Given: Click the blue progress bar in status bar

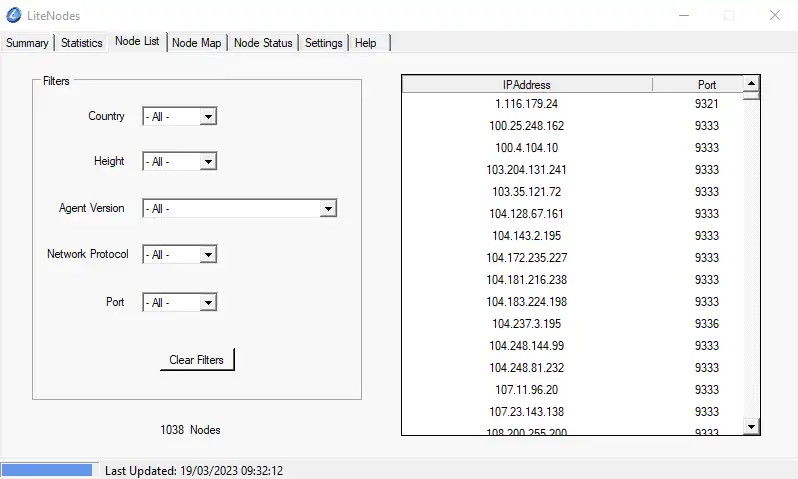Looking at the screenshot, I should 47,470.
